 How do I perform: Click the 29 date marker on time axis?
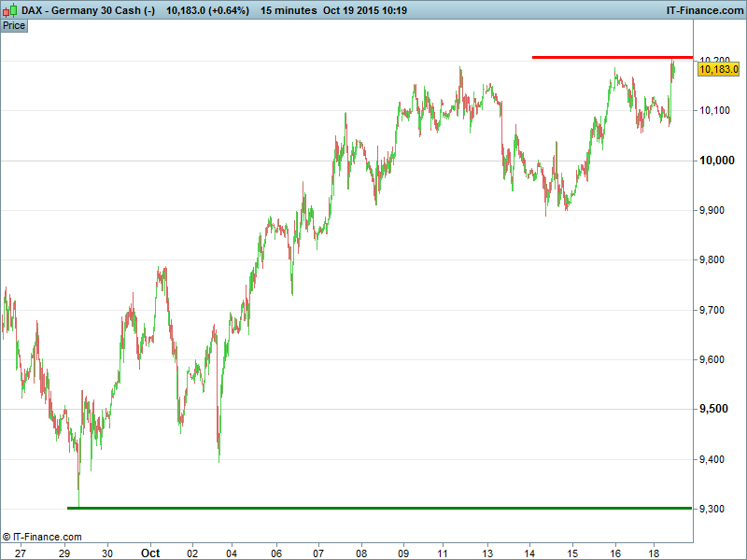(x=65, y=552)
